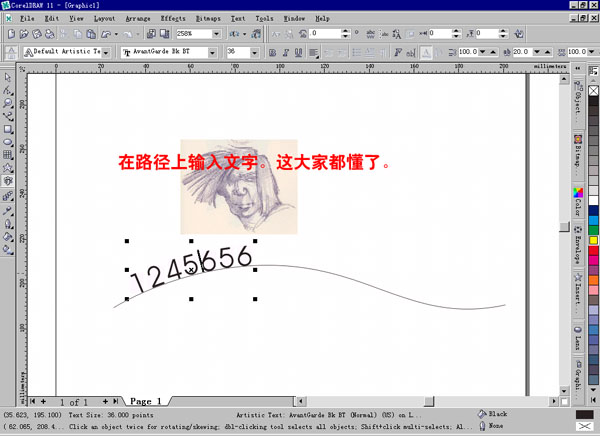Select the Interactive Fill tool

tap(8, 250)
